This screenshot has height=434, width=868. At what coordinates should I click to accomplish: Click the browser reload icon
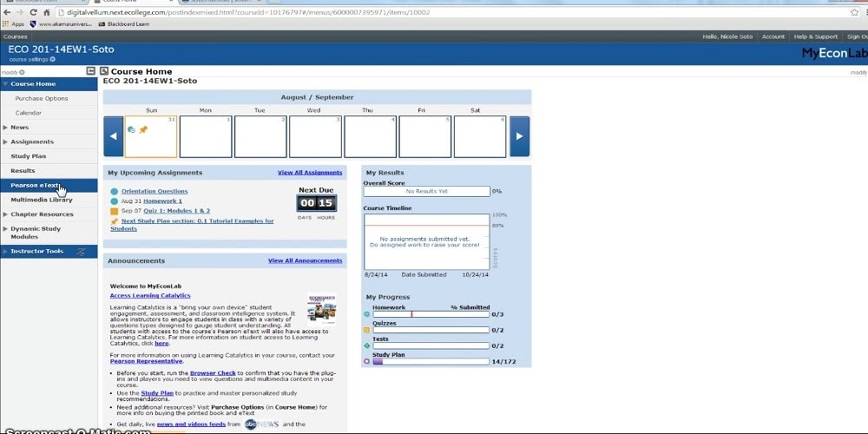(x=34, y=12)
